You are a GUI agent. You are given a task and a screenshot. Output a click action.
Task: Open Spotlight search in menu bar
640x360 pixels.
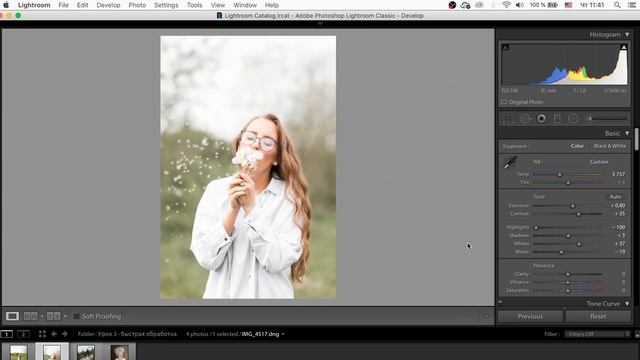point(617,5)
